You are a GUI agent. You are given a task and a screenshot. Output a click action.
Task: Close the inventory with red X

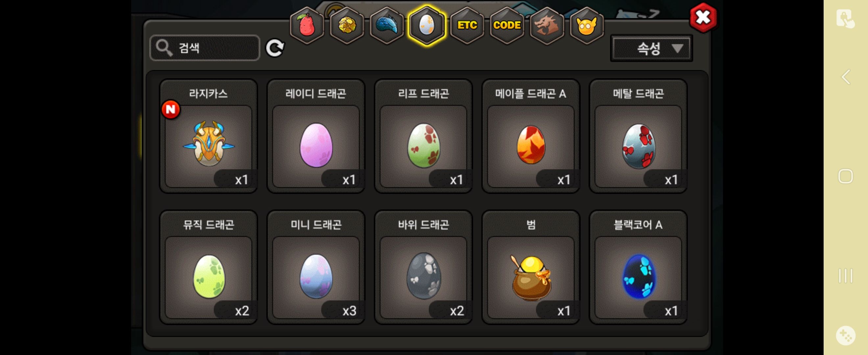(x=703, y=17)
